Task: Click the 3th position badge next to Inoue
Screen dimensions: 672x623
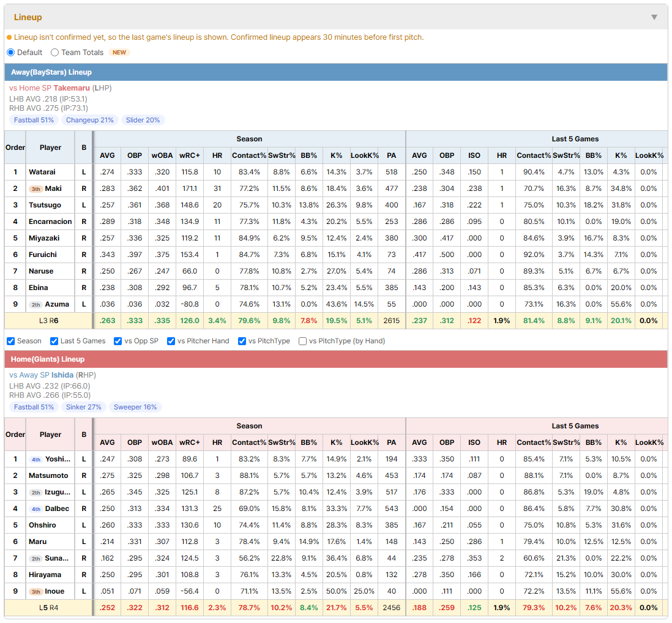Action: [x=36, y=592]
